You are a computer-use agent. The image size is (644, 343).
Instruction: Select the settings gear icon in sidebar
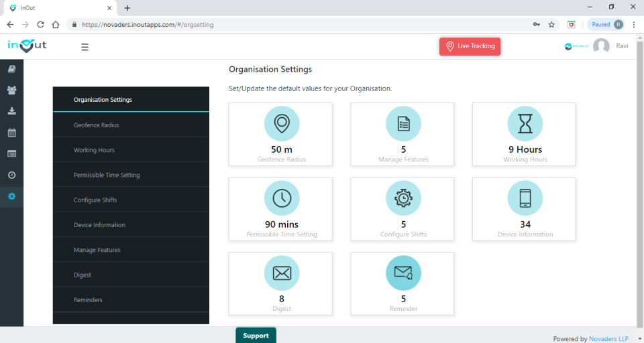point(12,196)
